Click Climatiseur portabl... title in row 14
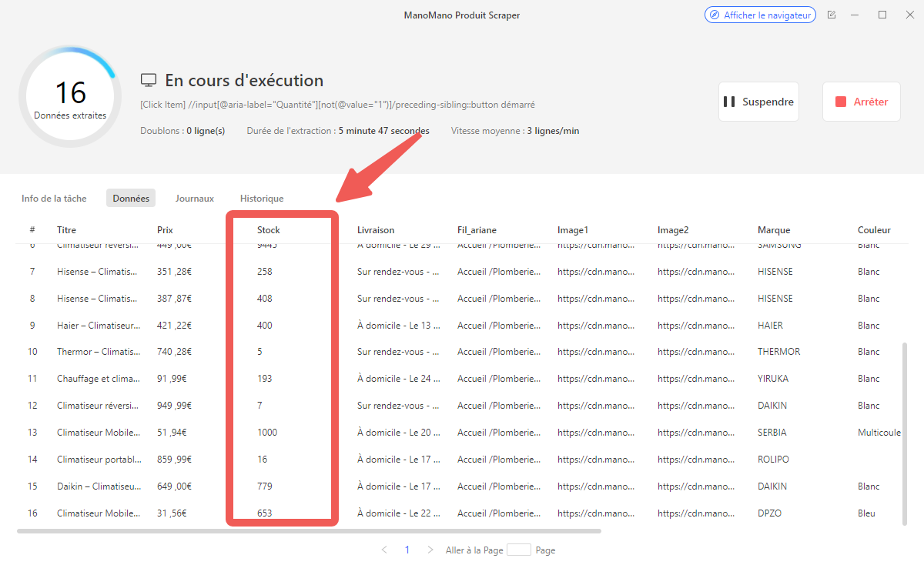Viewport: 924px width, 565px height. (x=99, y=460)
